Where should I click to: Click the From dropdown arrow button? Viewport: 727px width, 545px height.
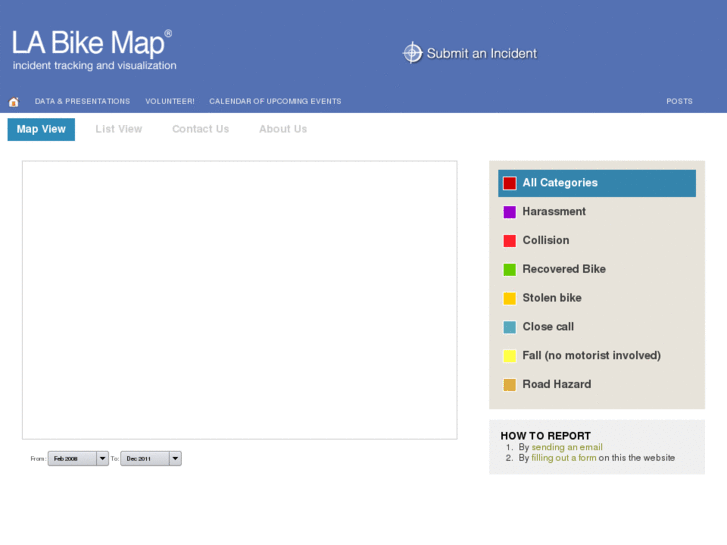click(x=102, y=459)
